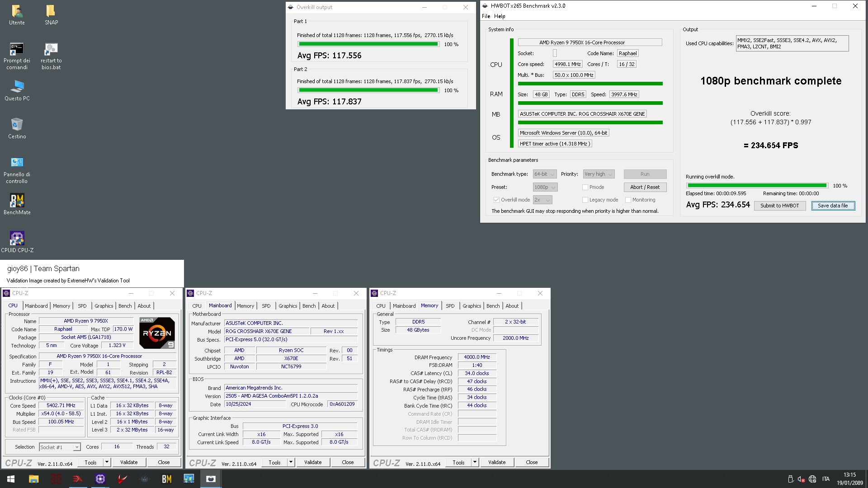
Task: Click the monitor chart taskbar icon
Action: (189, 479)
